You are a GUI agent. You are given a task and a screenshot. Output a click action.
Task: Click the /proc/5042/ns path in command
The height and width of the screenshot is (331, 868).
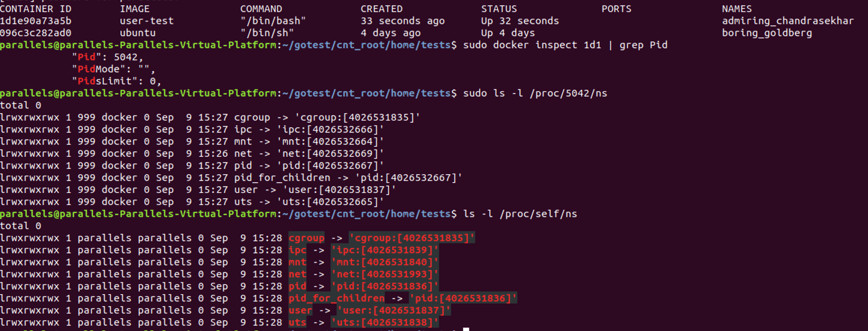[568, 94]
